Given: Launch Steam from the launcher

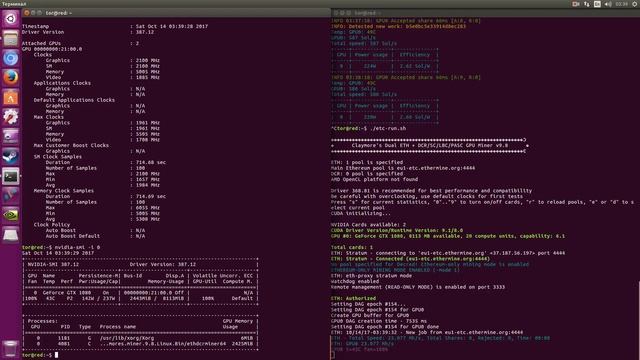Looking at the screenshot, I should pyautogui.click(x=11, y=156).
